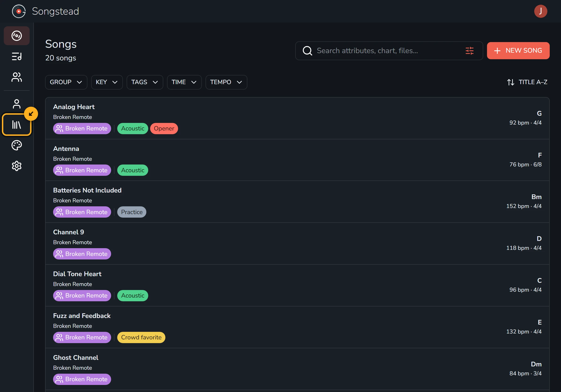Open search filter sliders icon
This screenshot has width=561, height=392.
tap(469, 51)
